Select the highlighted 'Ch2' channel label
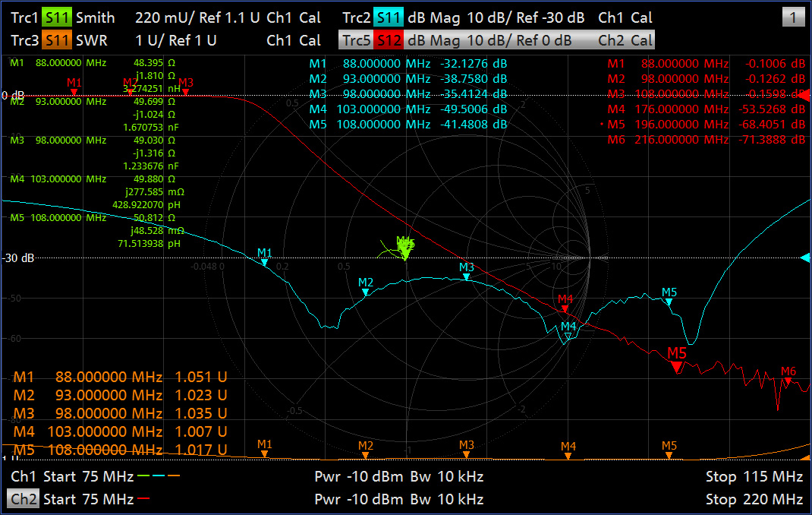Image resolution: width=812 pixels, height=515 pixels. click(24, 499)
